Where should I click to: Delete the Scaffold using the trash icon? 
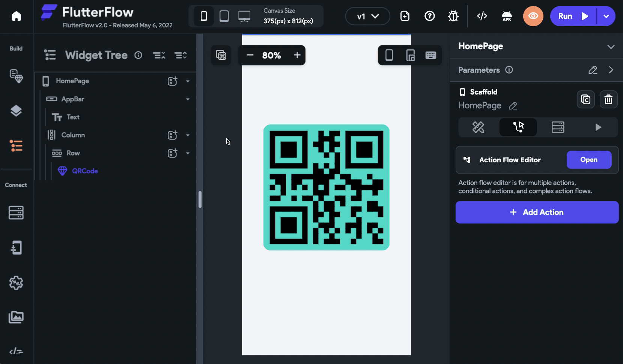pos(608,99)
